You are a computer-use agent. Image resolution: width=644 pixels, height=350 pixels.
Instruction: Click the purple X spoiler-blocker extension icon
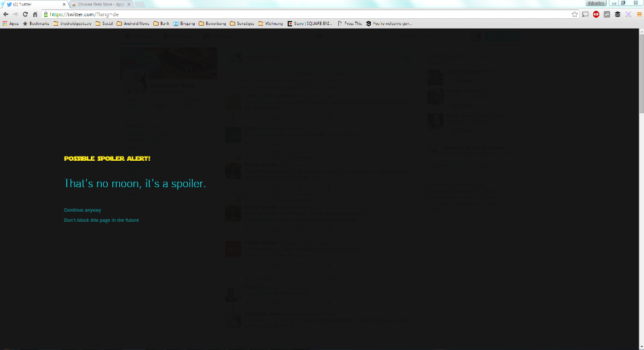(x=628, y=14)
